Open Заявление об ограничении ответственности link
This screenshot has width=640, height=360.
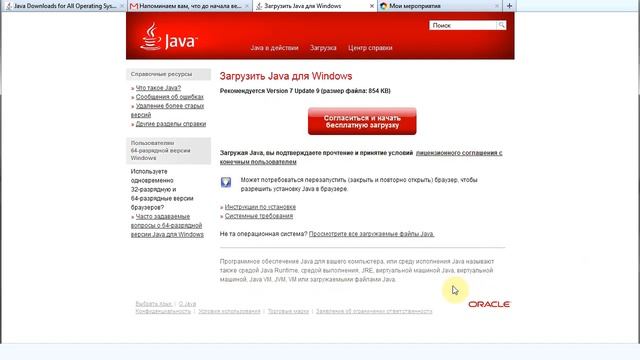[374, 311]
